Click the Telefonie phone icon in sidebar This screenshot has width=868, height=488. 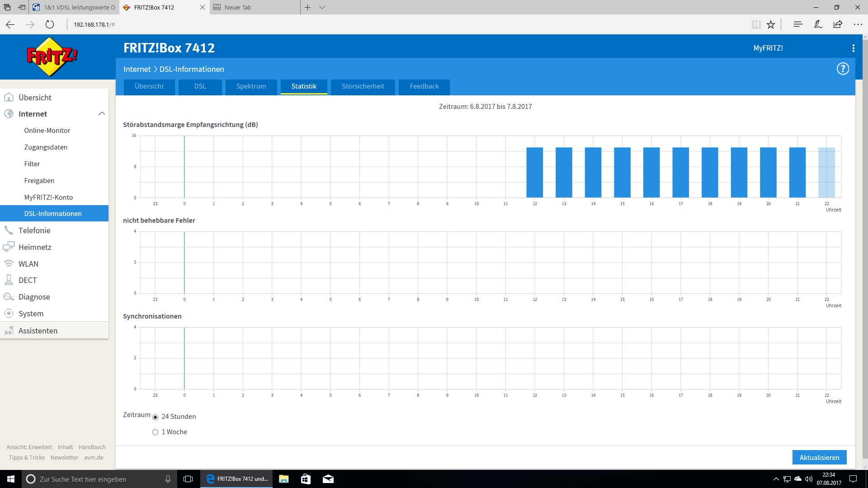click(9, 230)
